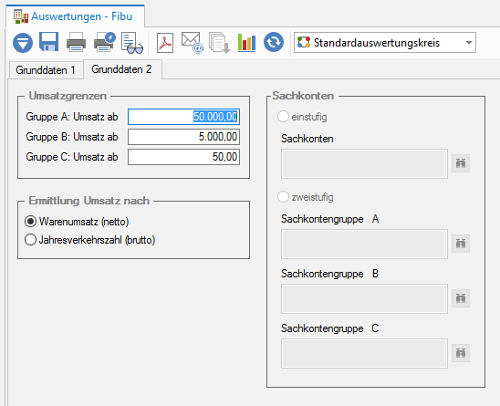The width and height of the screenshot is (500, 406).
Task: Click the Sachkonten input box
Action: click(x=364, y=164)
